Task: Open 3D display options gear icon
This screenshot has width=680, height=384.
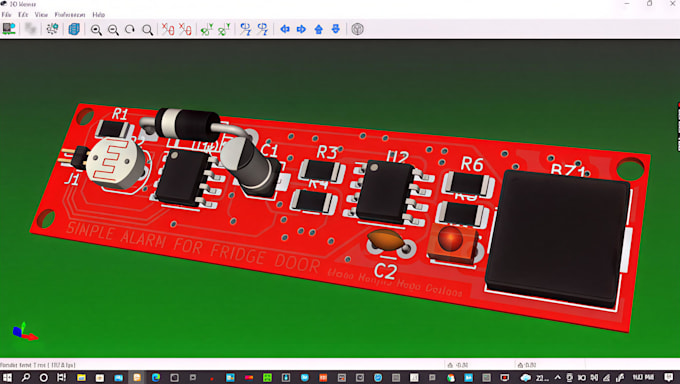Action: tap(52, 29)
